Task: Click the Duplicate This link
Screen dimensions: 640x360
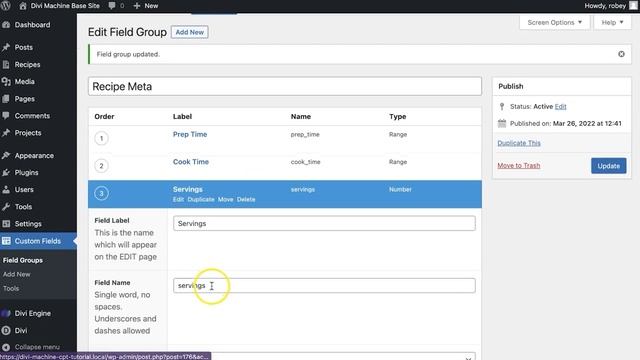Action: coord(519,143)
